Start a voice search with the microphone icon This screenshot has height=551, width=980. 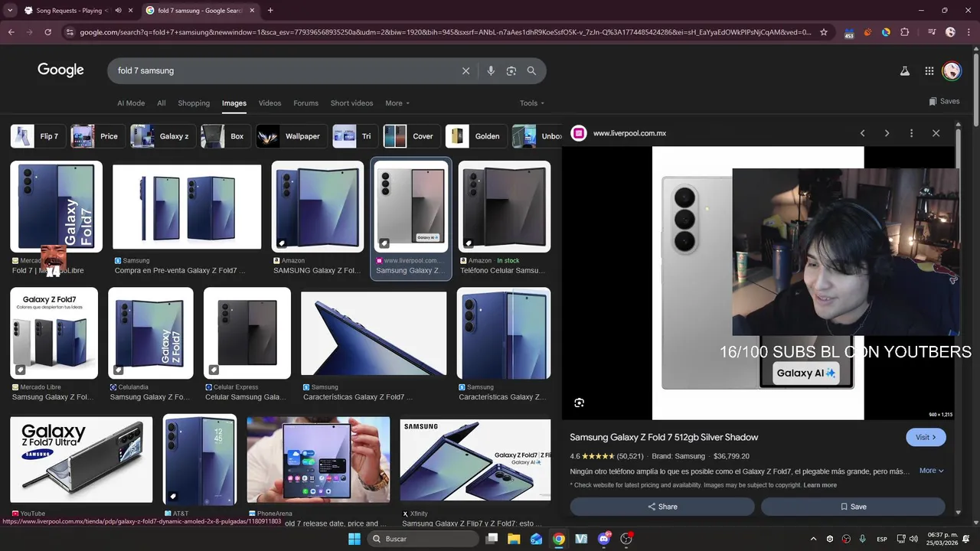491,70
